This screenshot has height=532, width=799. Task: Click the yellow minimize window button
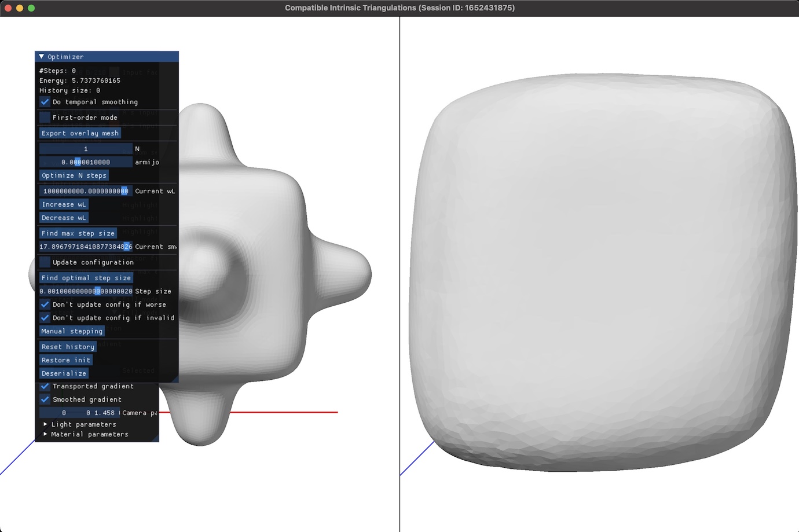pyautogui.click(x=20, y=8)
